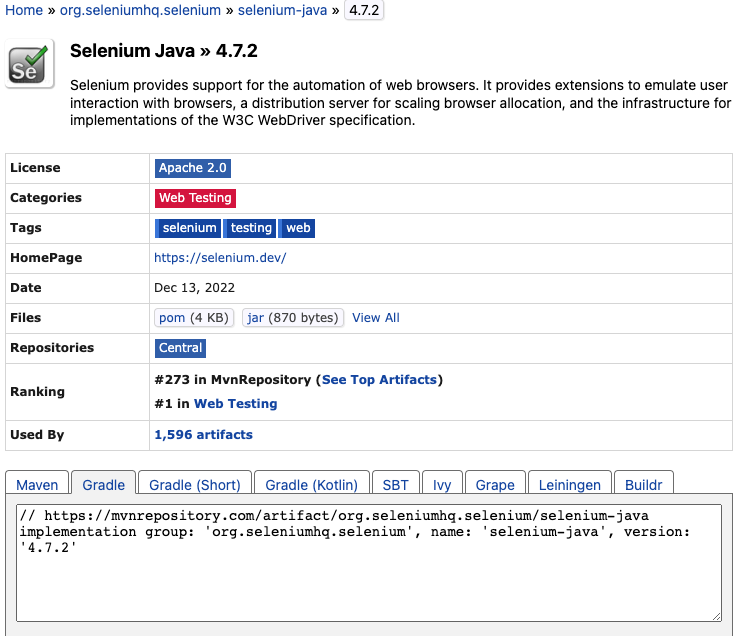Click the Dec 13, 2022 date value
Image resolution: width=737 pixels, height=636 pixels.
pyautogui.click(x=194, y=288)
